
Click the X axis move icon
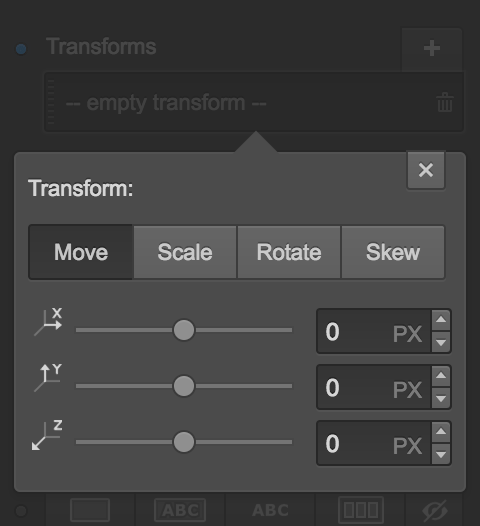(x=48, y=322)
